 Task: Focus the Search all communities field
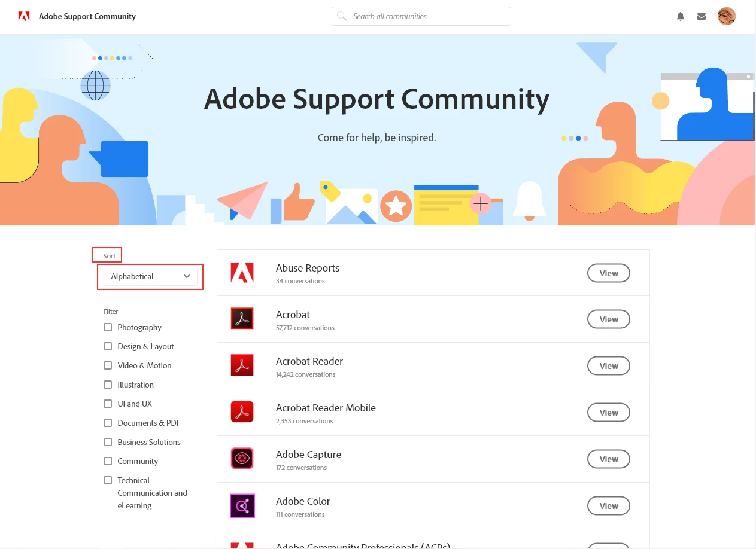(421, 16)
